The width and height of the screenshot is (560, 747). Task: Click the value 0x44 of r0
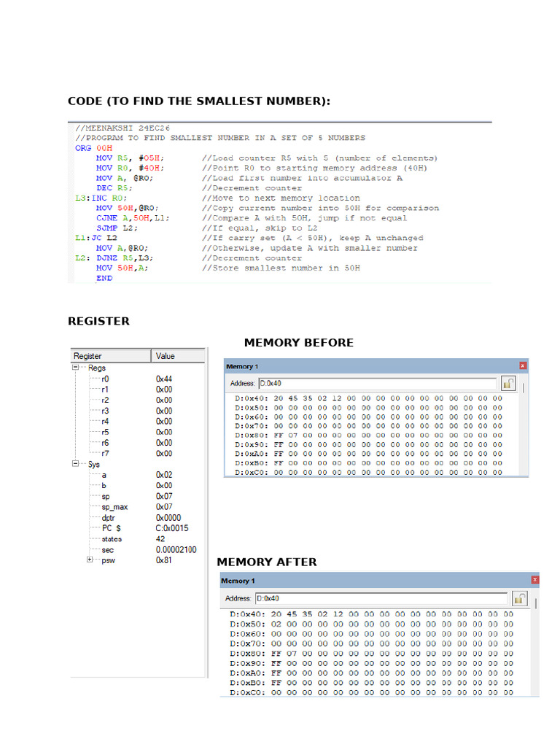pos(164,379)
